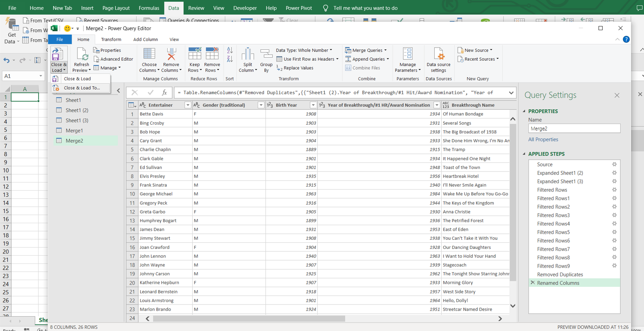The image size is (644, 331).
Task: Expand the Birth Year column filter
Action: 313,105
